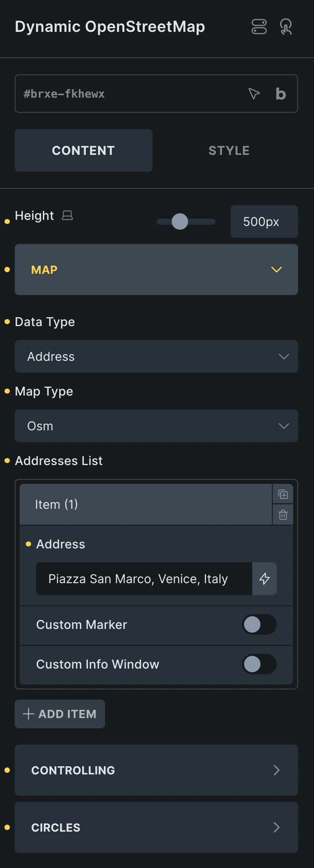Click the cursor arrow icon in the ID field

[x=253, y=94]
